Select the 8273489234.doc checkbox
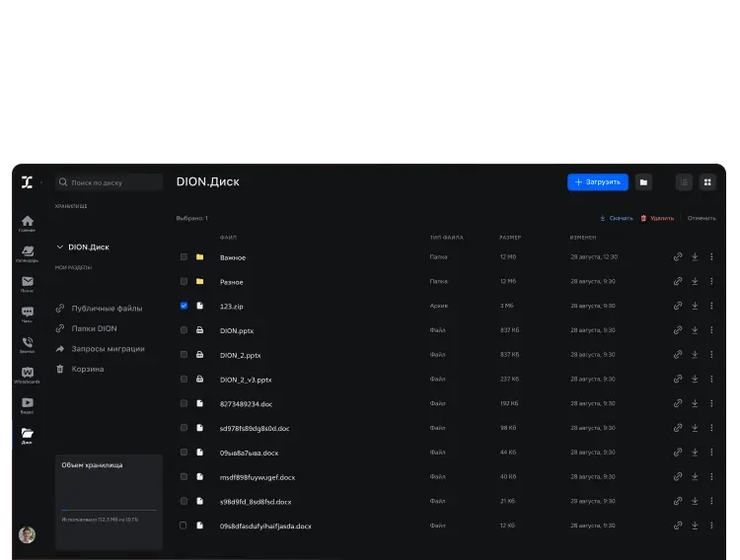 [x=184, y=403]
